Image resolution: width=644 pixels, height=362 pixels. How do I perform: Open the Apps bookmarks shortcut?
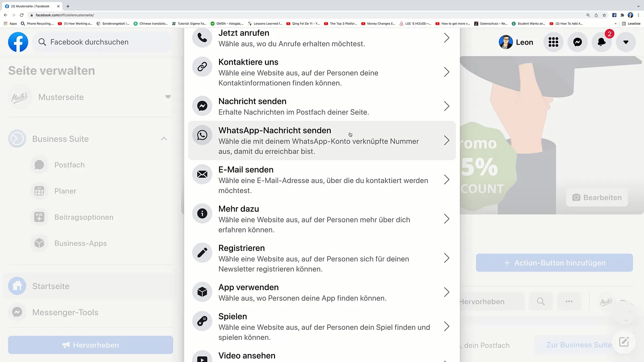pyautogui.click(x=10, y=23)
